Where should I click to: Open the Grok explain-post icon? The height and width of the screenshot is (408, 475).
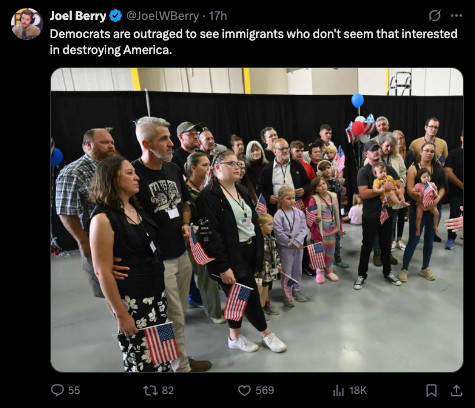coord(435,16)
